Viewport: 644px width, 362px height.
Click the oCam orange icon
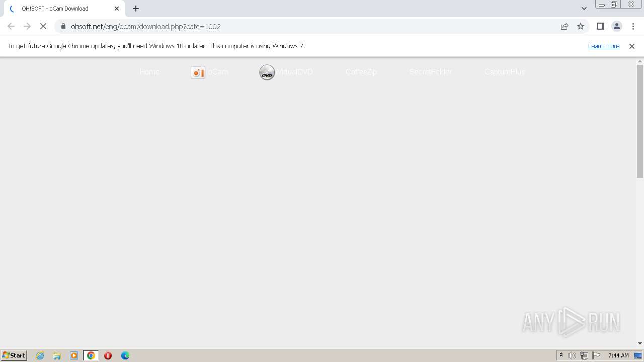[198, 72]
